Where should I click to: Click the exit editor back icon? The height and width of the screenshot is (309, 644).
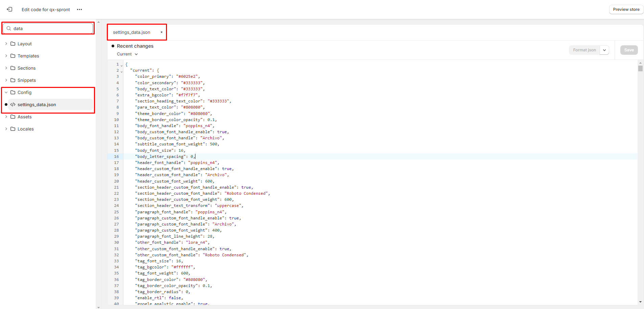click(9, 9)
